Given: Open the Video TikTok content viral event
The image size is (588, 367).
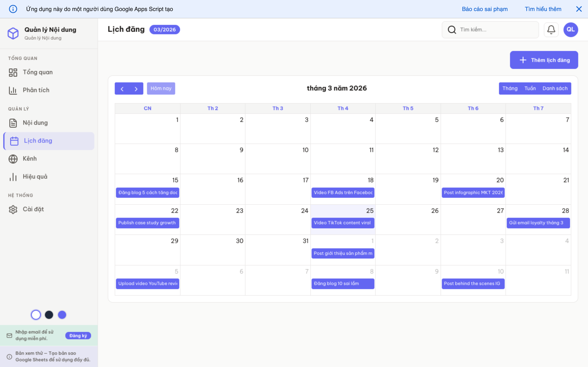Looking at the screenshot, I should point(343,223).
